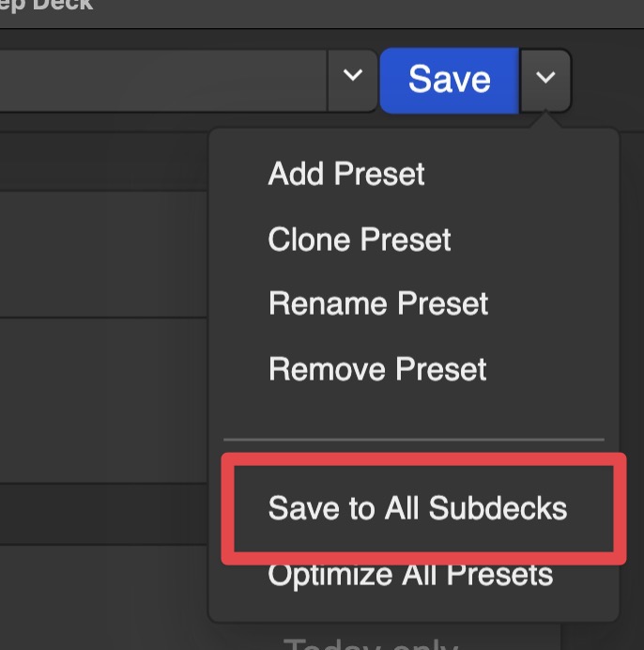Click the blue Save button
644x650 pixels.
click(449, 80)
